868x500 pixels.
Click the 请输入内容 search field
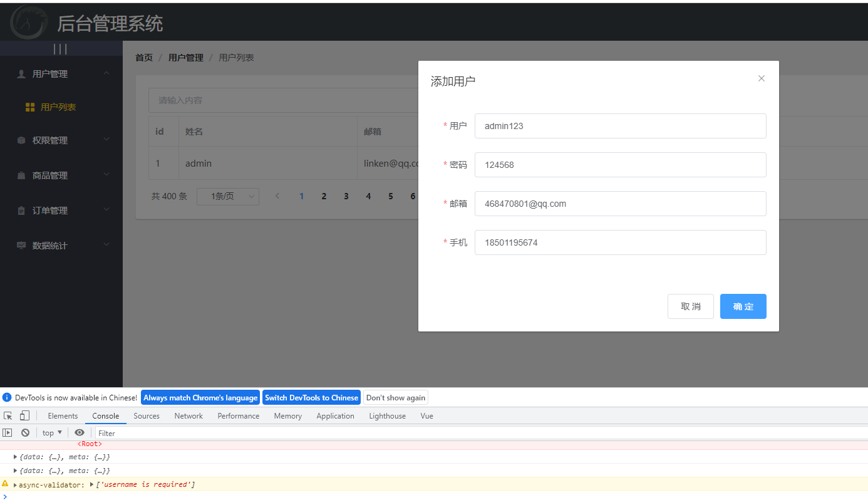click(x=283, y=100)
